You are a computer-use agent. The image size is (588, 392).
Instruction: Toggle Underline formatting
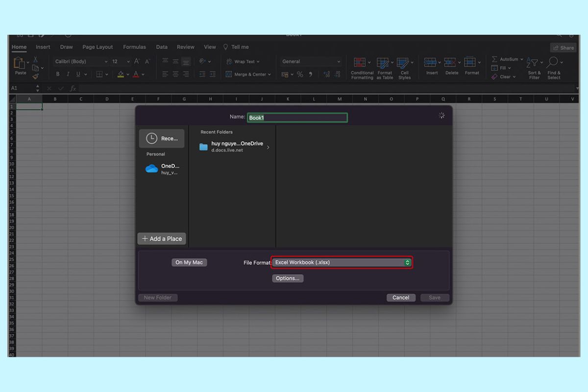pyautogui.click(x=78, y=74)
